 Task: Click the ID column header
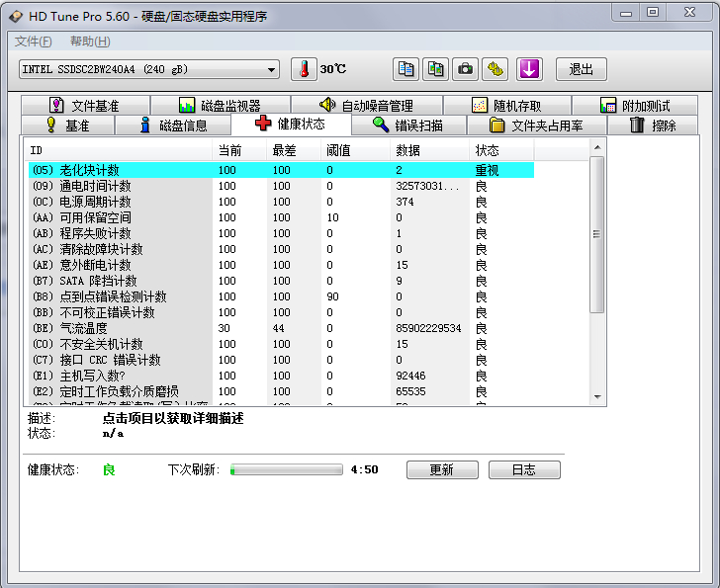click(118, 150)
